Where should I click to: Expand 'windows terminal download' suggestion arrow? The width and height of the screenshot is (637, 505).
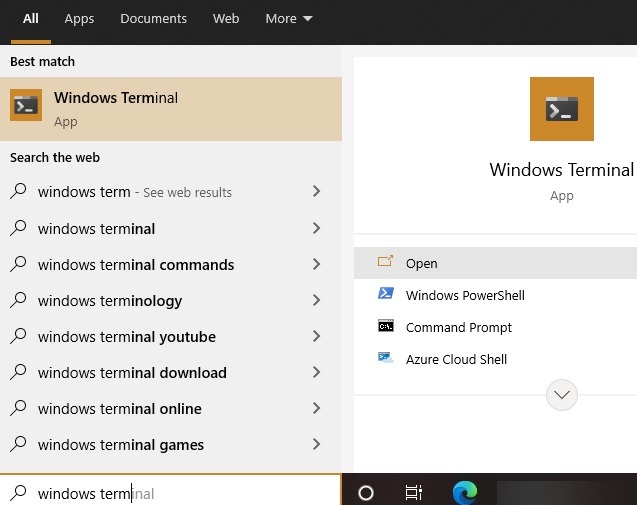pos(316,372)
